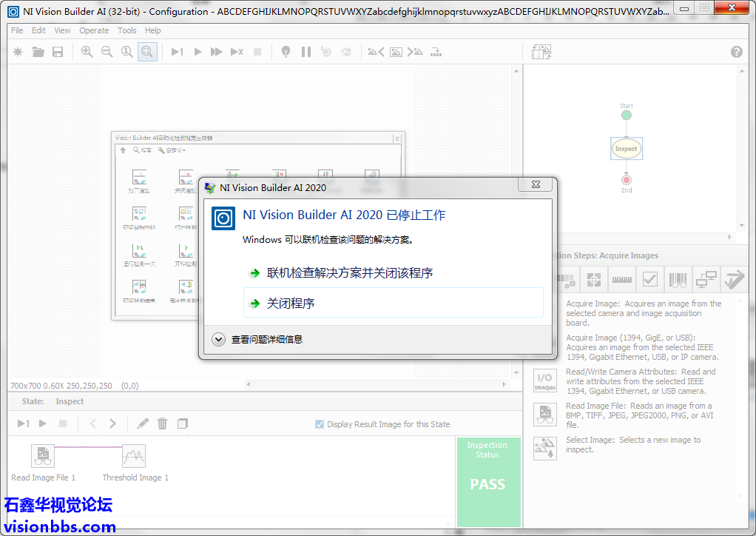
Task: Toggle Display Result Image for this State checkbox
Action: [x=319, y=424]
